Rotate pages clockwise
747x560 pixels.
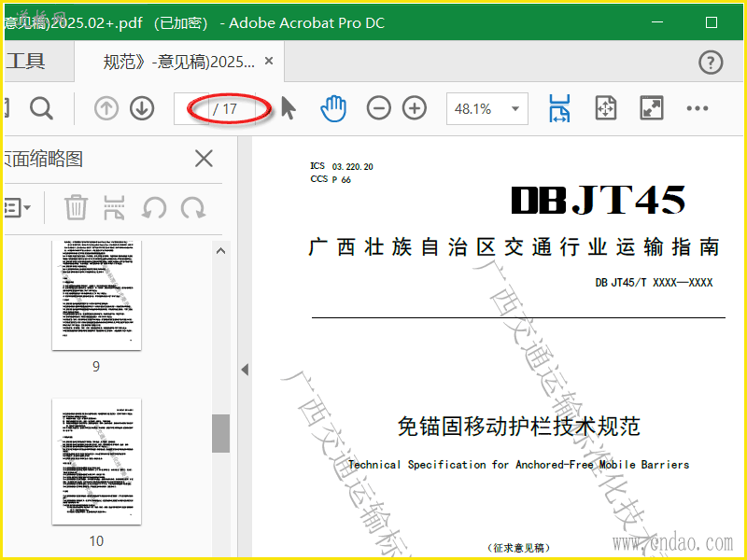pos(193,208)
